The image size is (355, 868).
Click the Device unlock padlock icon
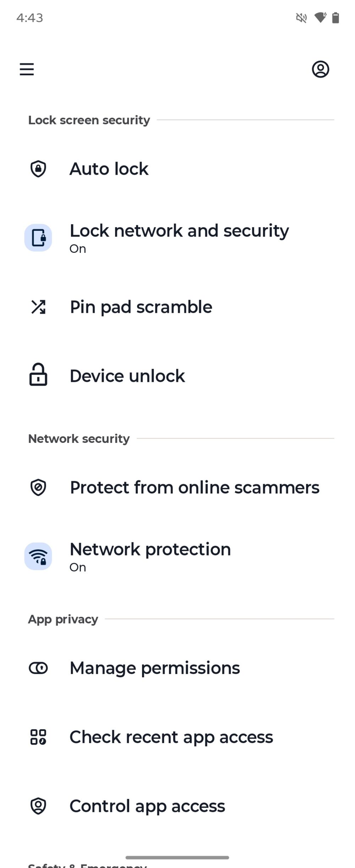pos(38,375)
